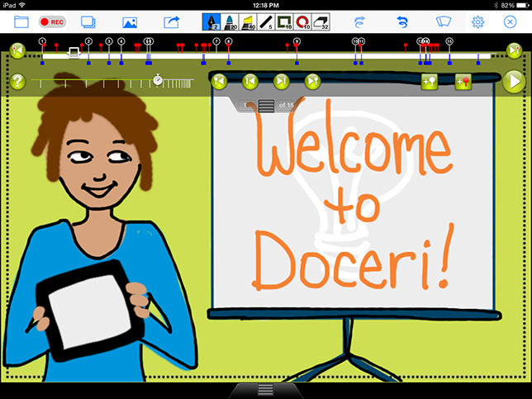Jump to the timeline start pin button
532x399 pixels.
[x=17, y=50]
